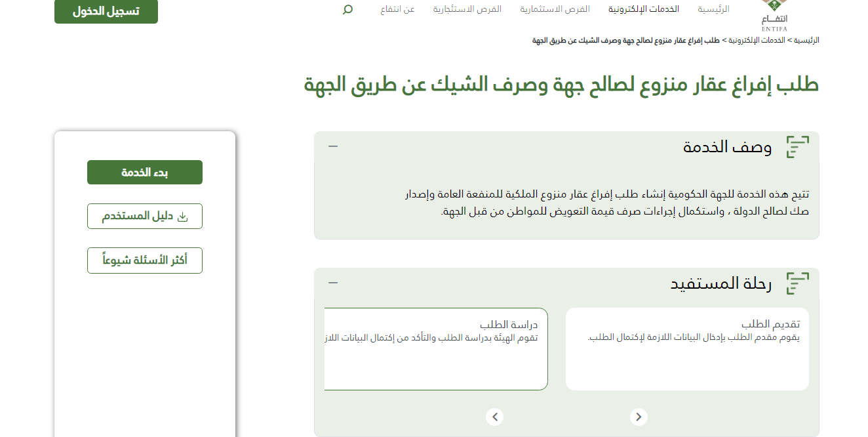
Task: Open الرئيسية in the top navigation
Action: [713, 9]
